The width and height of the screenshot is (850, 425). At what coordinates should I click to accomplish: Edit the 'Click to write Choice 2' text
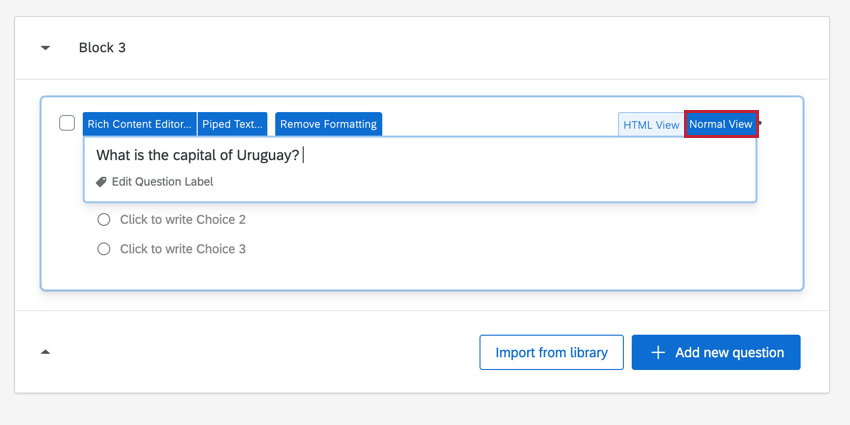pyautogui.click(x=182, y=219)
